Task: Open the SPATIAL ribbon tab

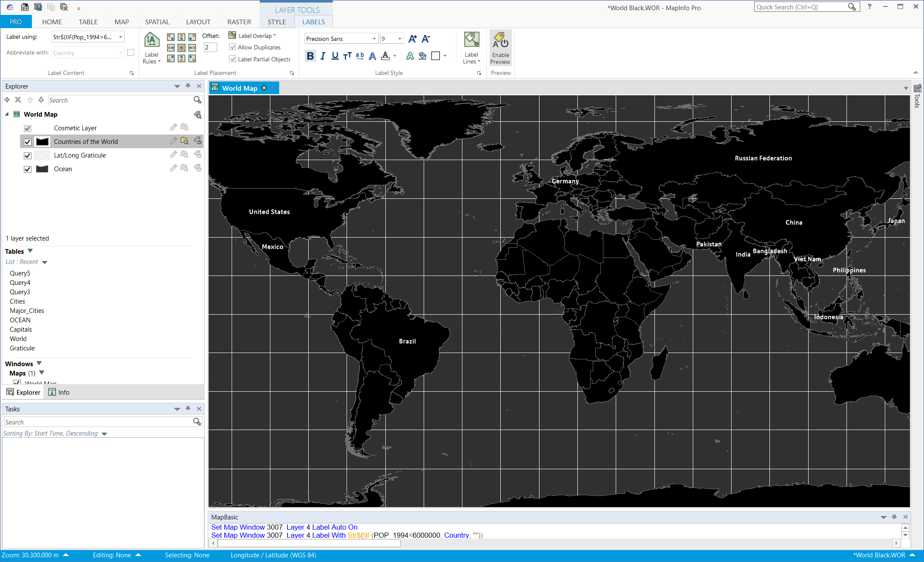Action: [x=157, y=22]
